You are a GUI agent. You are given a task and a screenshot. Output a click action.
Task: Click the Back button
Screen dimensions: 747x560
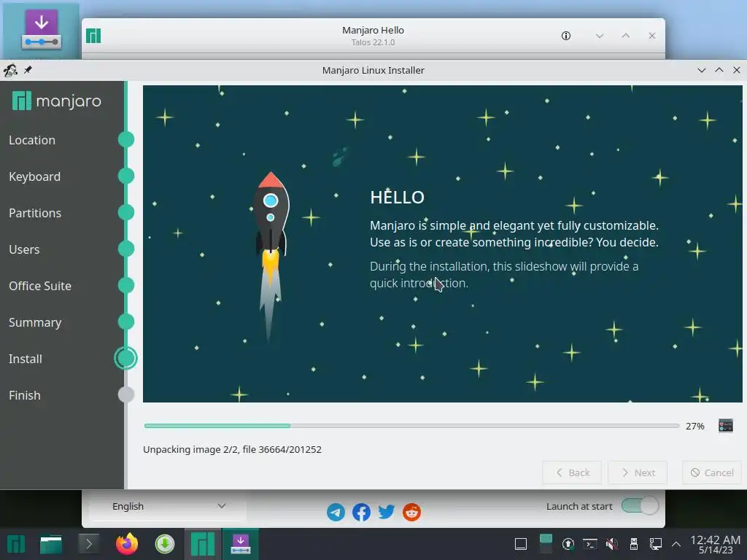pos(572,472)
